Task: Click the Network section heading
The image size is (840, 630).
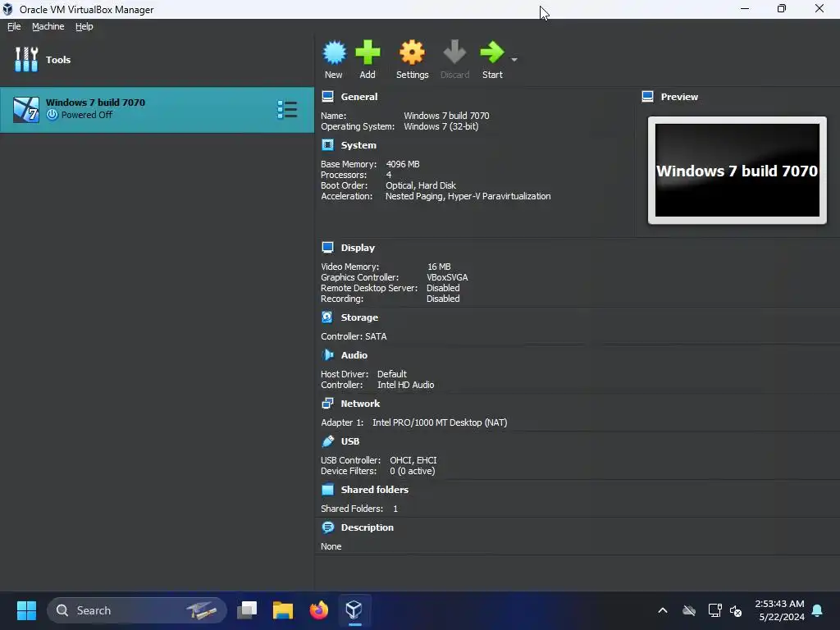Action: [360, 404]
